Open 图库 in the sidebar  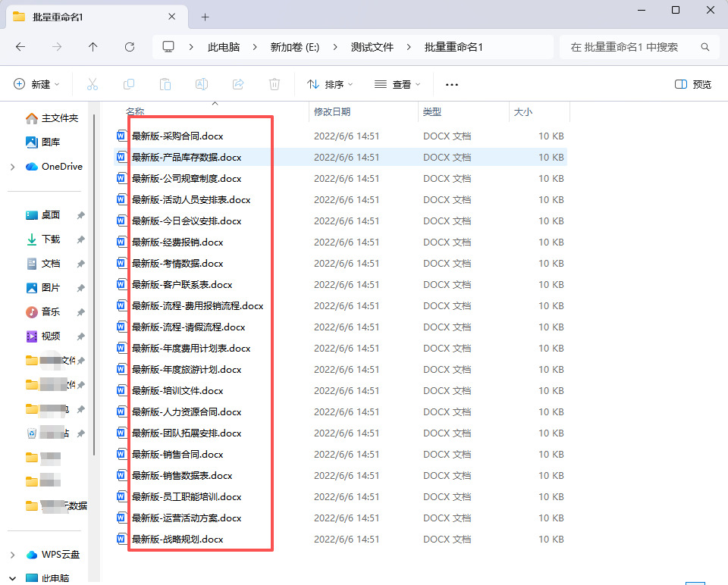pyautogui.click(x=42, y=142)
